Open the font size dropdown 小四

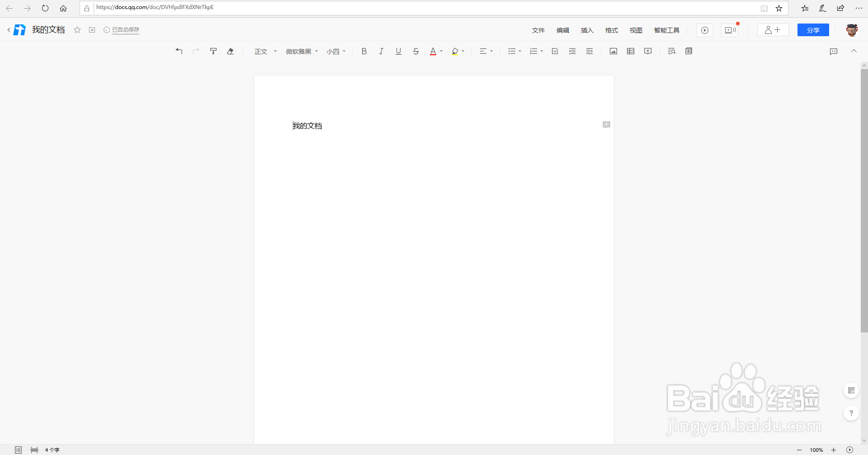pos(336,52)
